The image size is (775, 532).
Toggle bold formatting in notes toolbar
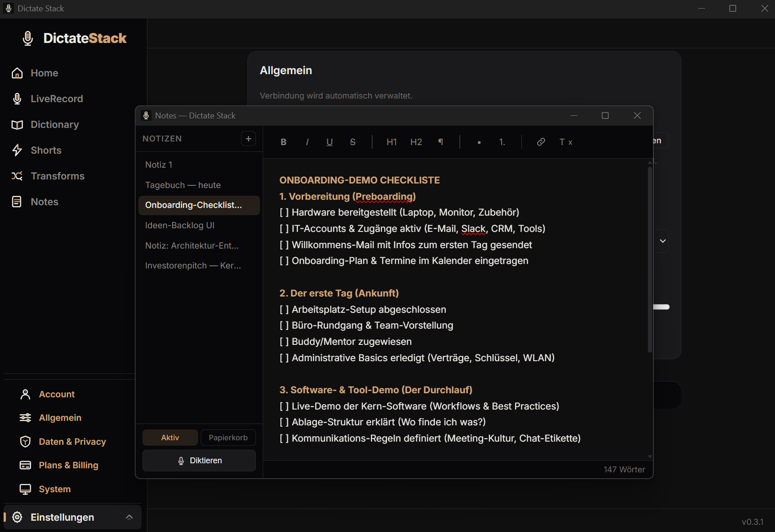tap(284, 142)
